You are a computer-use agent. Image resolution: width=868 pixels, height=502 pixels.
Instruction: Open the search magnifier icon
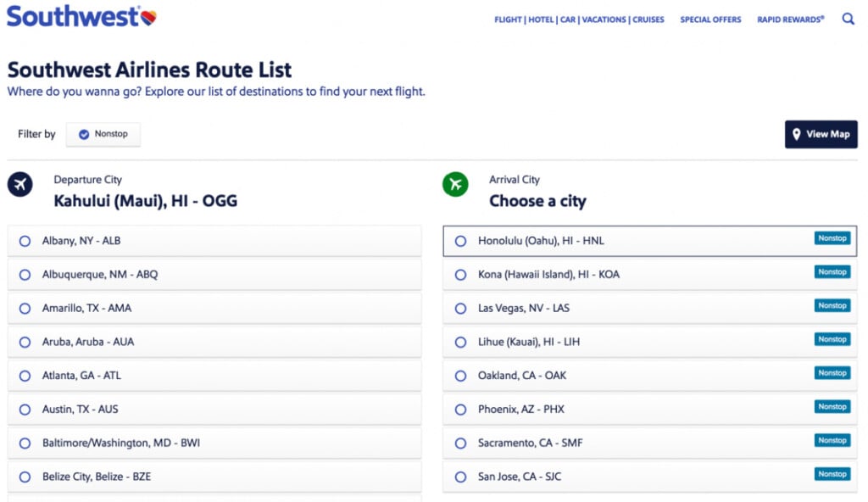click(848, 19)
